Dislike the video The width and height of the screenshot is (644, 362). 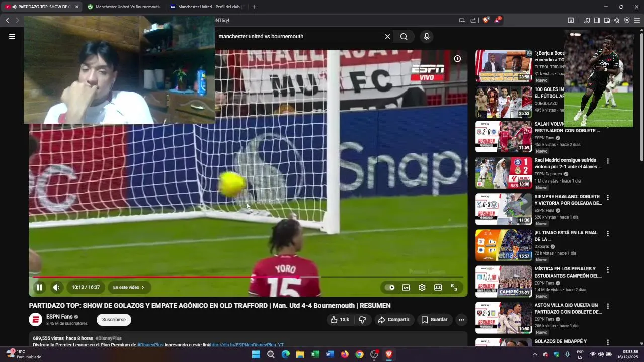click(362, 320)
